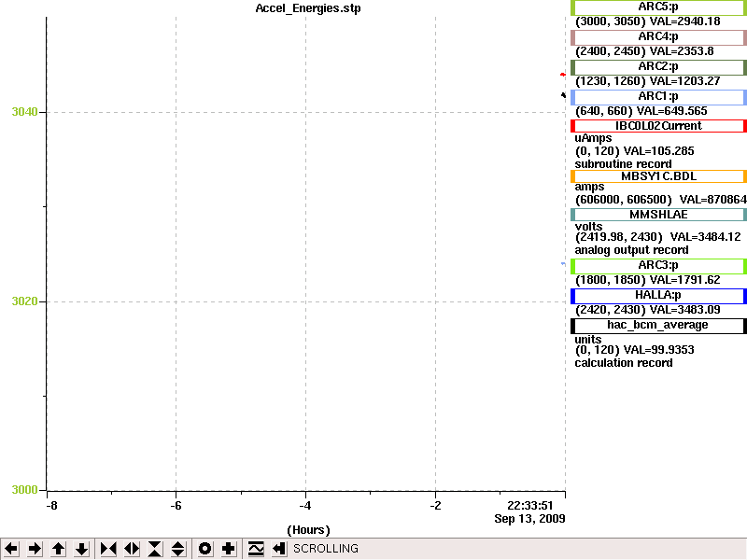747x560 pixels.
Task: Select the IBC0L02Current curve legend
Action: coord(658,126)
